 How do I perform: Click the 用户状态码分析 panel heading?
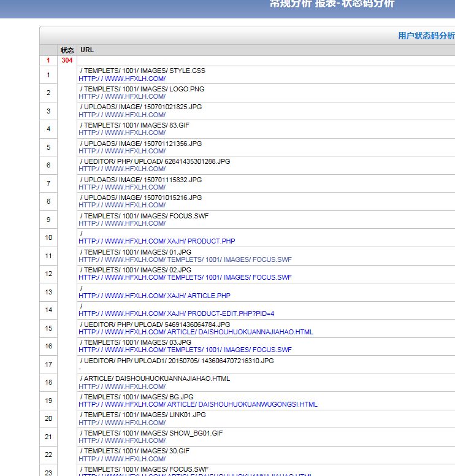pos(426,36)
